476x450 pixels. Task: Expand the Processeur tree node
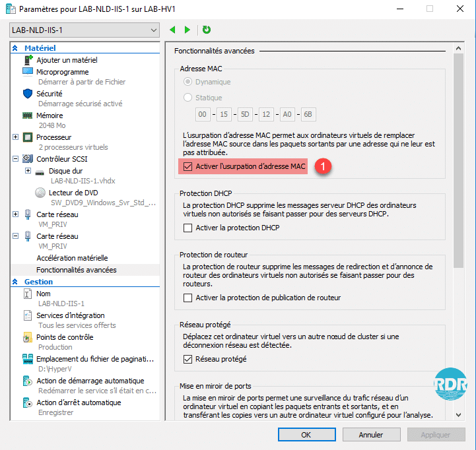(x=15, y=137)
